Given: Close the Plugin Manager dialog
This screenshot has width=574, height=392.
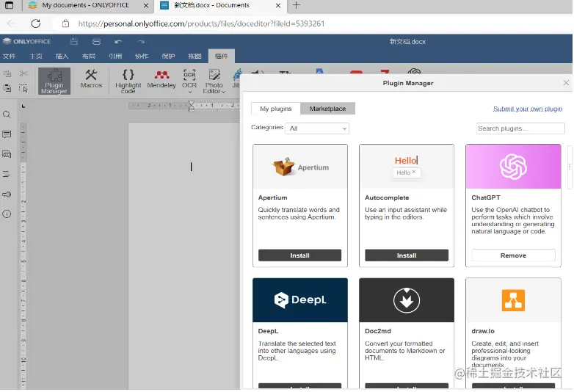Looking at the screenshot, I should click(566, 83).
